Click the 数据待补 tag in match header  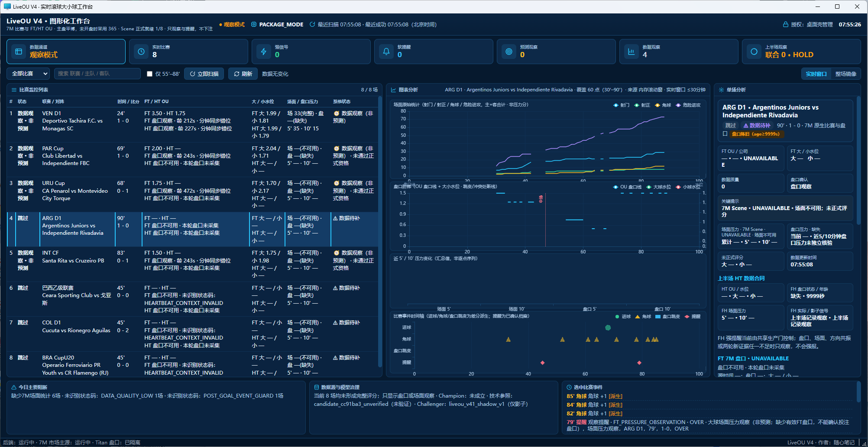coord(757,126)
